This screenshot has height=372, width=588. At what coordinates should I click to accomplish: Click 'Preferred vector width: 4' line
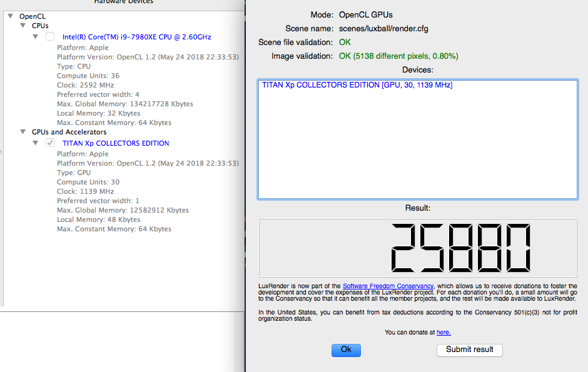(x=98, y=94)
